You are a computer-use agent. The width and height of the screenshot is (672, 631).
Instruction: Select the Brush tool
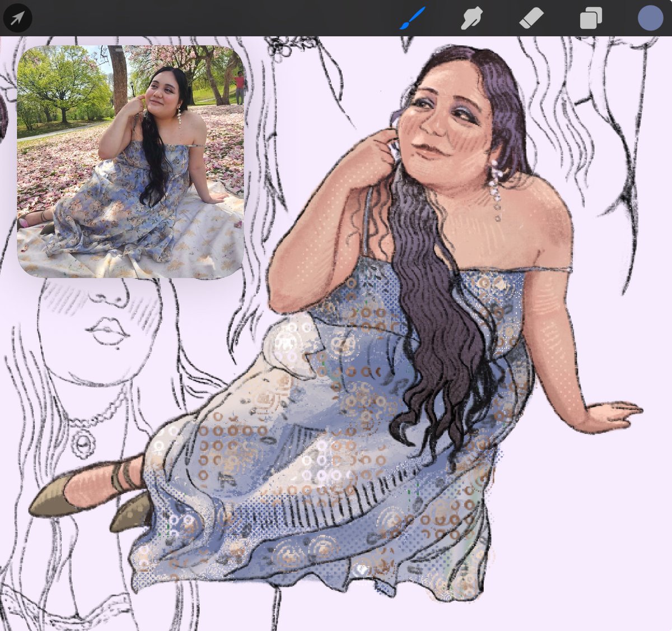[413, 18]
